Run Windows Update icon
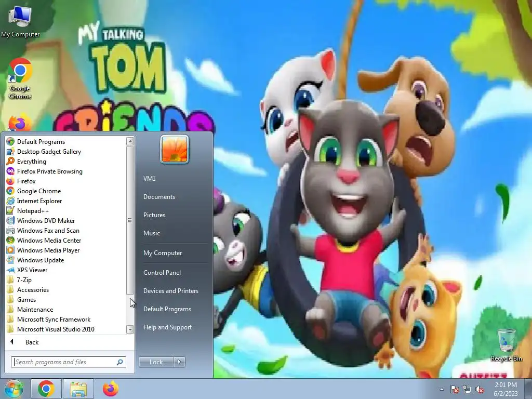The width and height of the screenshot is (532, 399). (x=10, y=260)
